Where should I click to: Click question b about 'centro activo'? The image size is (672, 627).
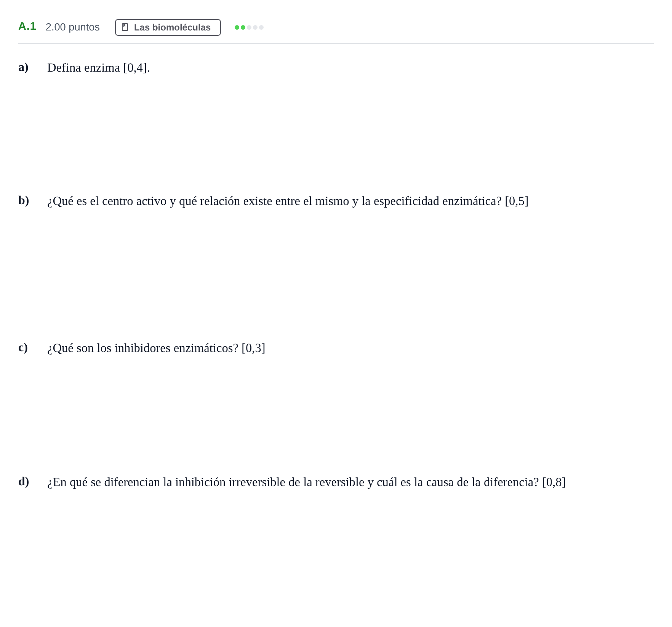click(x=288, y=201)
